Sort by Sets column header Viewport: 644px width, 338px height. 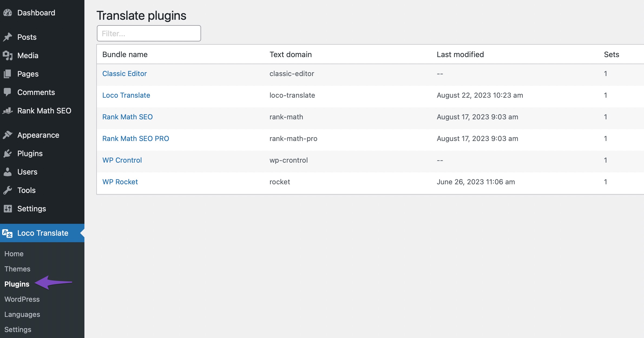[612, 54]
